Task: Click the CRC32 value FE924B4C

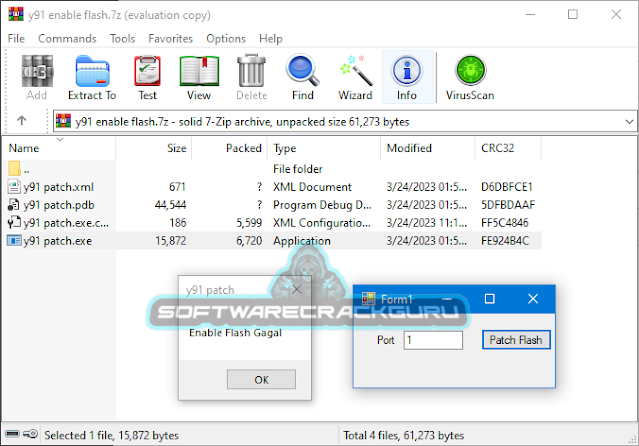Action: 505,241
